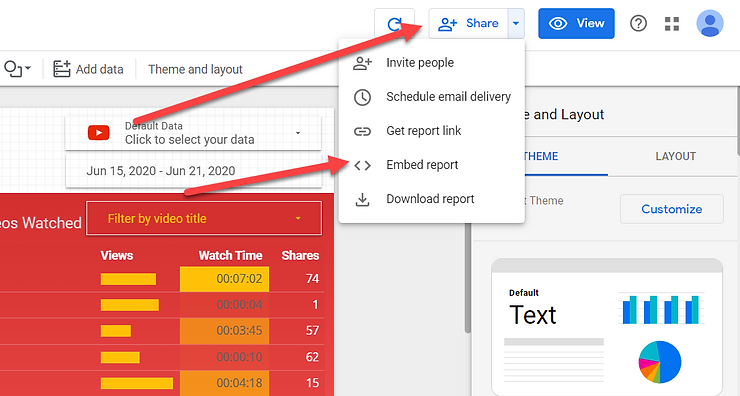Select the 00:04:18 watch time cell
The width and height of the screenshot is (740, 396).
point(224,383)
